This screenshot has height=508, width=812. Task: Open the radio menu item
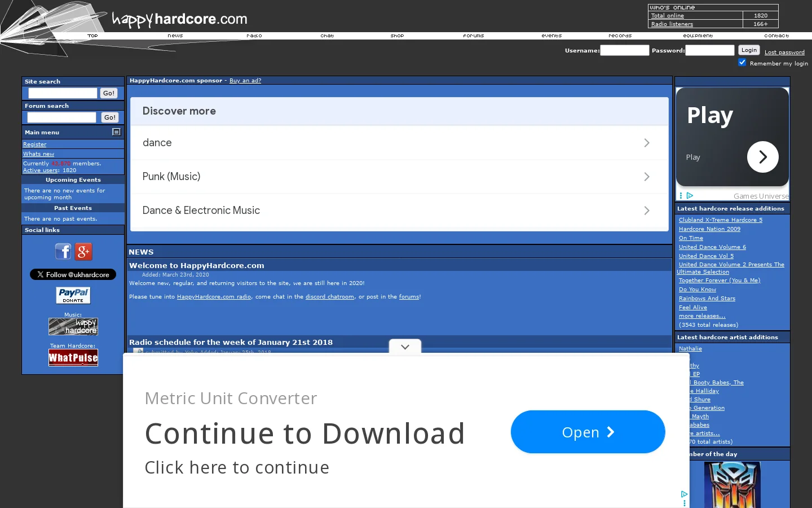point(254,36)
